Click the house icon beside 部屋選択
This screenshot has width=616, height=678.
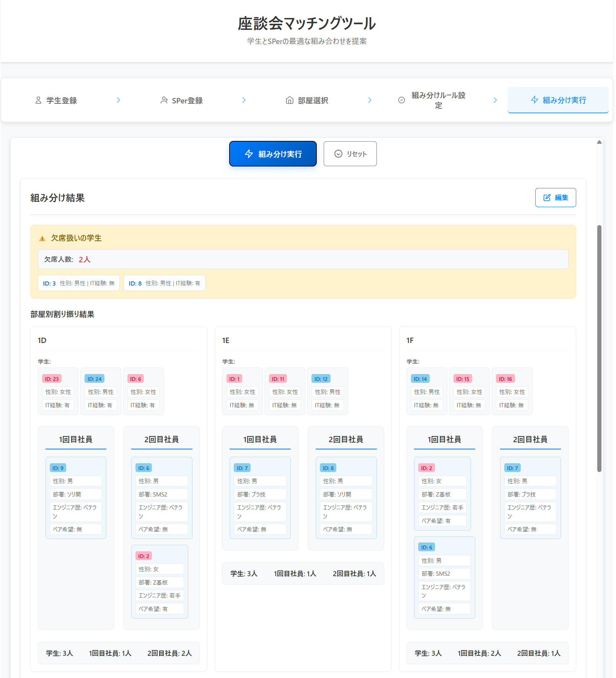coord(290,100)
